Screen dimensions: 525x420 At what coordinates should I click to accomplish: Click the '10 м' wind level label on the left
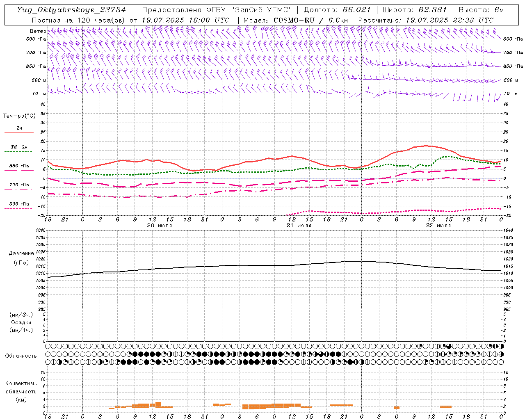pyautogui.click(x=39, y=94)
